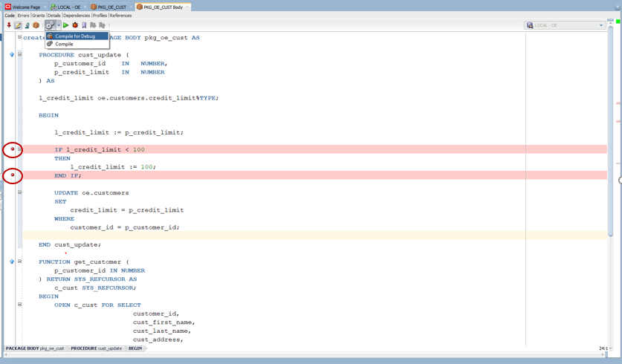Click the bookmark toolbar icon

pos(84,25)
